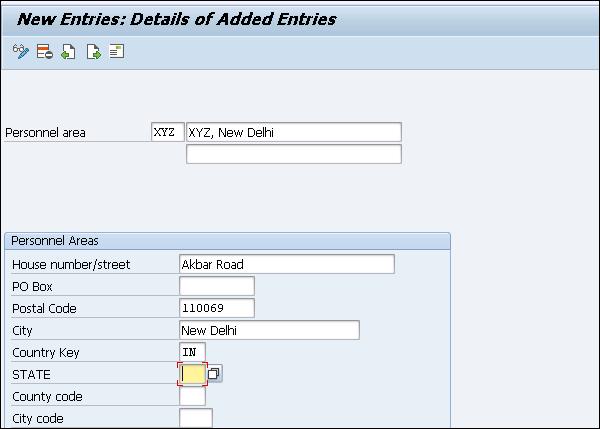Click the City field with New Delhi
600x429 pixels.
(268, 330)
